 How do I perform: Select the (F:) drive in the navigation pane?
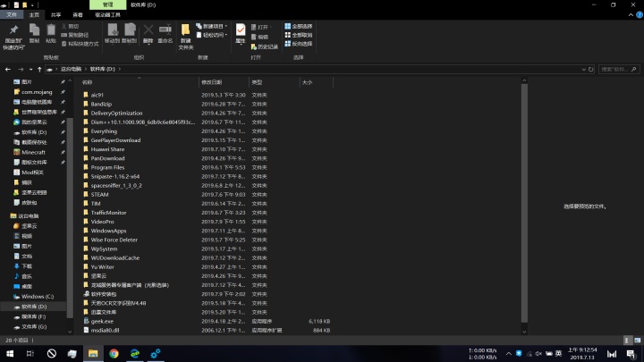pos(34,316)
